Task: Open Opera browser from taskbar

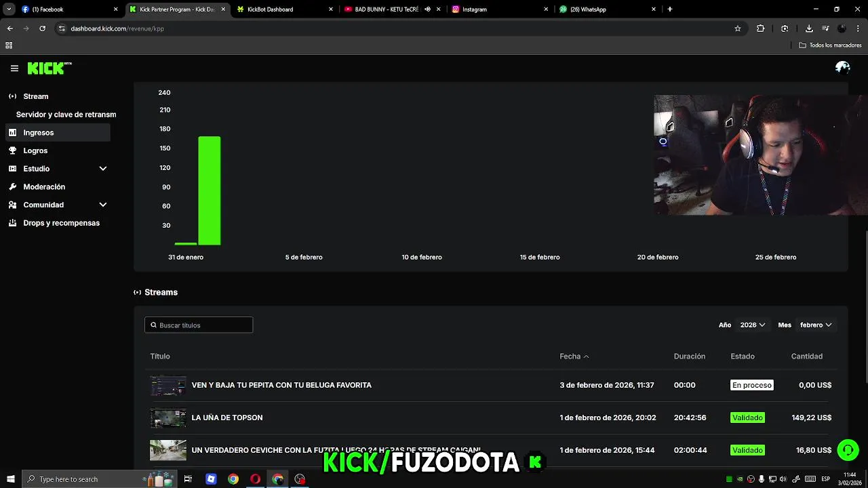Action: pyautogui.click(x=255, y=479)
